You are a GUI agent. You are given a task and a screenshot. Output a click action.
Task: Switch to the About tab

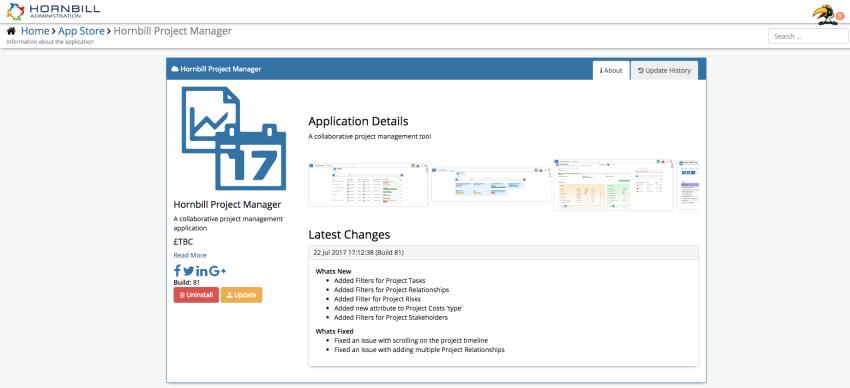coord(611,70)
